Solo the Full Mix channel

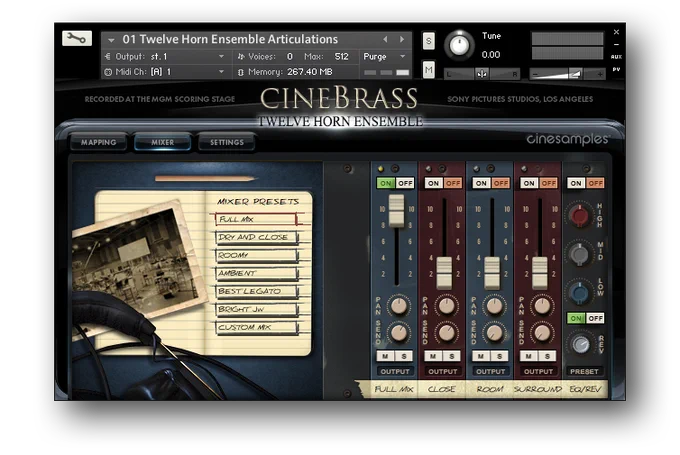click(x=404, y=356)
